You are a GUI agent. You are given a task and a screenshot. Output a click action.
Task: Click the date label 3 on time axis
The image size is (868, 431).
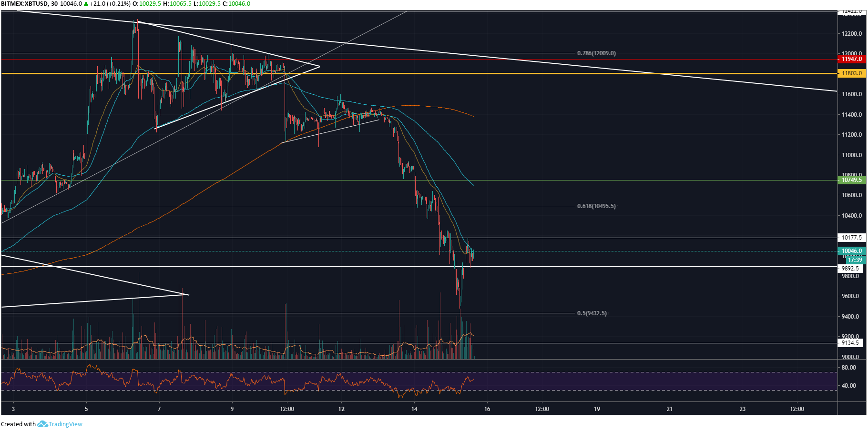click(x=13, y=409)
